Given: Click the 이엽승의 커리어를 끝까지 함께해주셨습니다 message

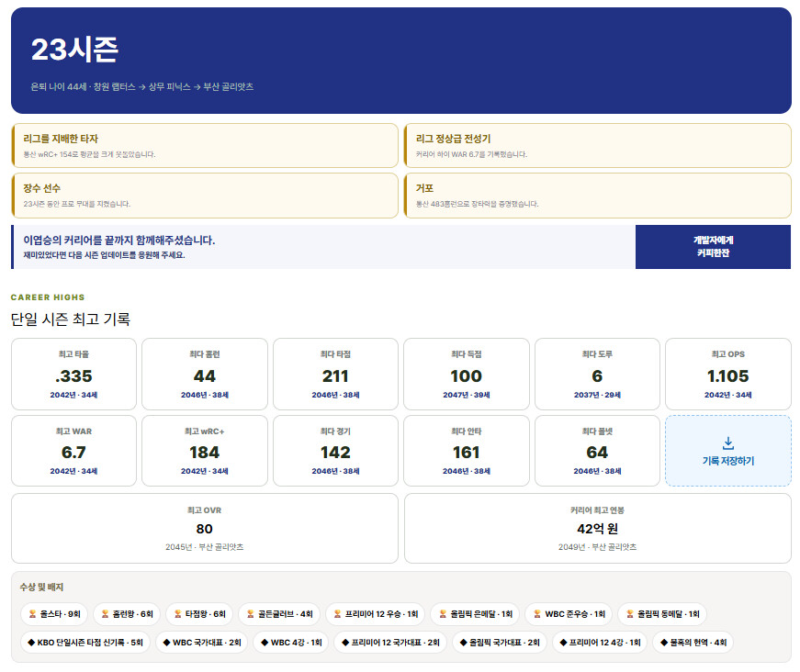Looking at the screenshot, I should [x=118, y=241].
